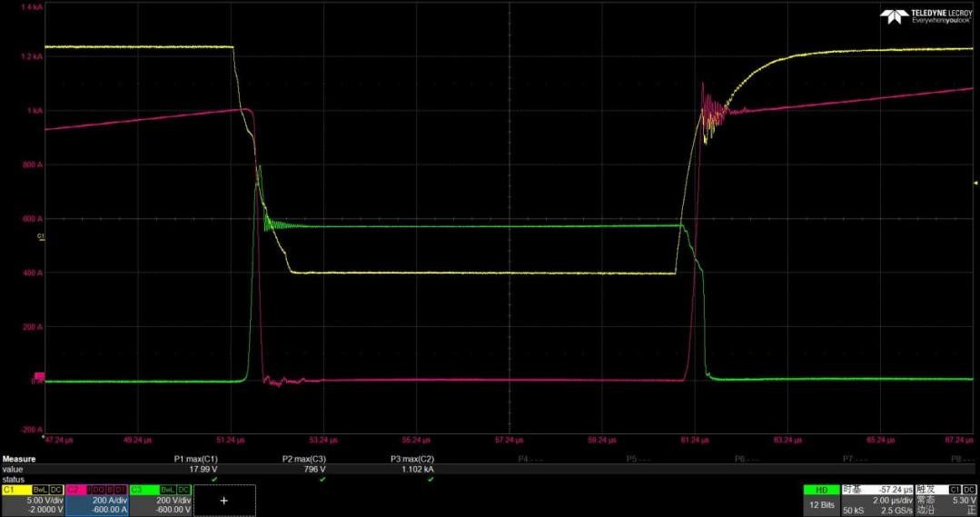The height and width of the screenshot is (517, 980).
Task: Click the P1 status checkmark
Action: pyautogui.click(x=214, y=479)
